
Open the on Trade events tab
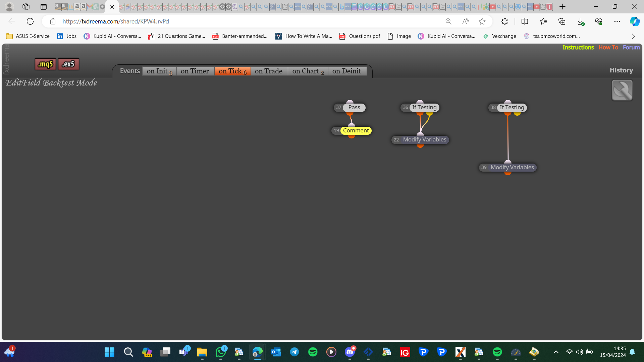pyautogui.click(x=269, y=71)
